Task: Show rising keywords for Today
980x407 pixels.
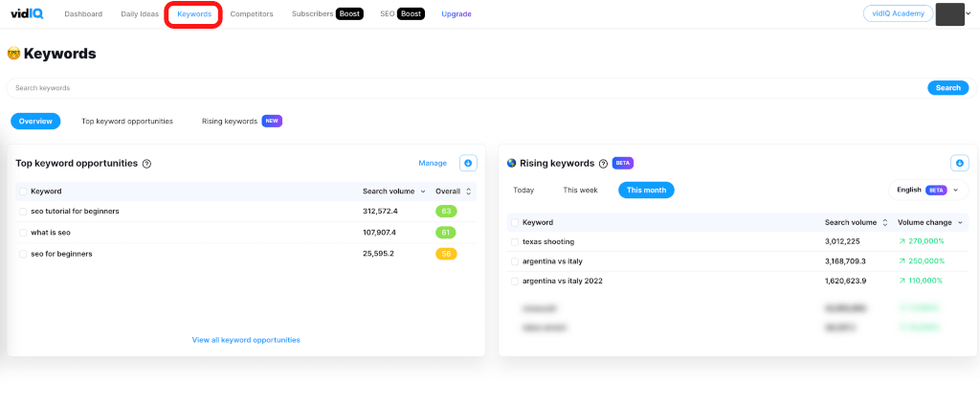Action: coord(523,190)
